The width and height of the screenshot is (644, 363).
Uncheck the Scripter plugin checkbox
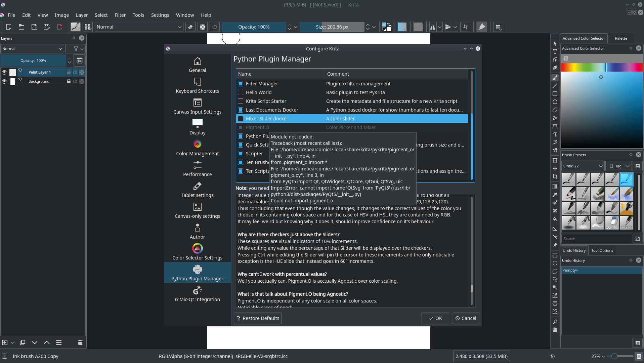tap(241, 154)
